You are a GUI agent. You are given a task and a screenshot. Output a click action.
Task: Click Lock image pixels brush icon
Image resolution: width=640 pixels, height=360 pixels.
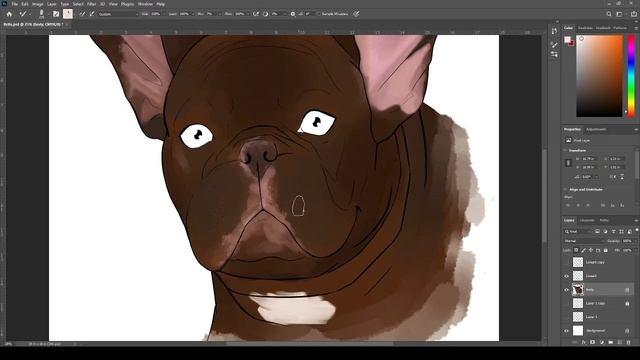point(583,250)
